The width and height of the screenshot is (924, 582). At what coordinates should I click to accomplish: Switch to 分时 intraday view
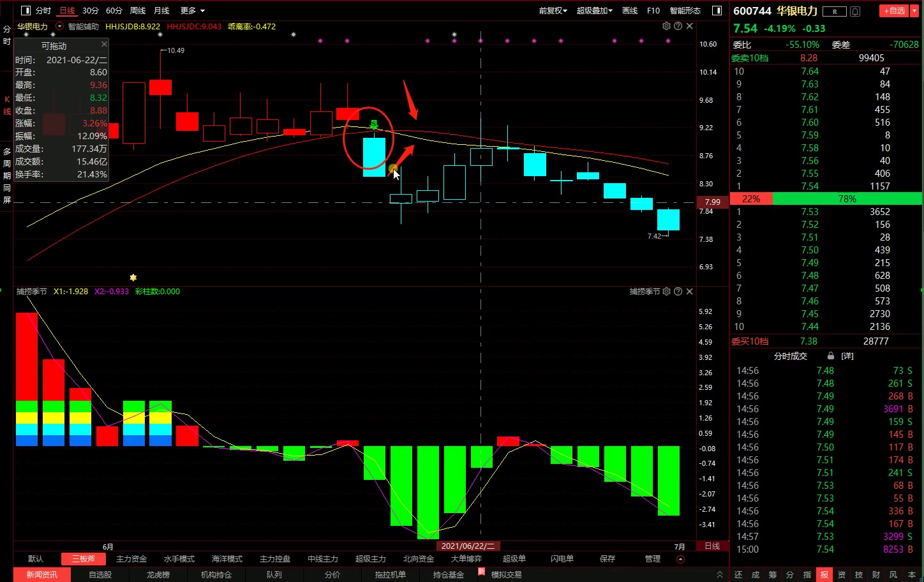[x=43, y=11]
